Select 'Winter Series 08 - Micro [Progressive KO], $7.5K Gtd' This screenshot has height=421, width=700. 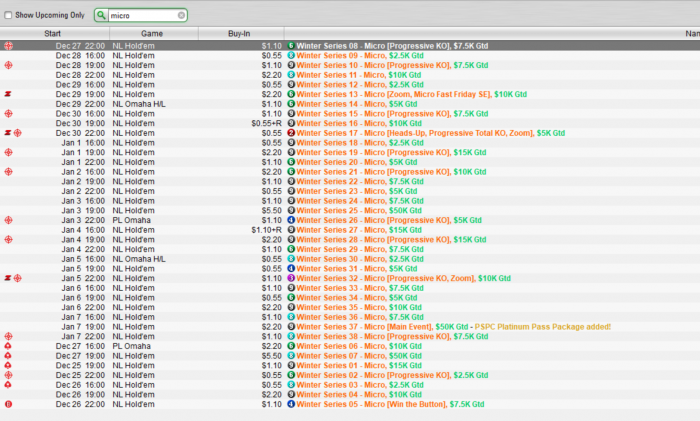pos(392,46)
